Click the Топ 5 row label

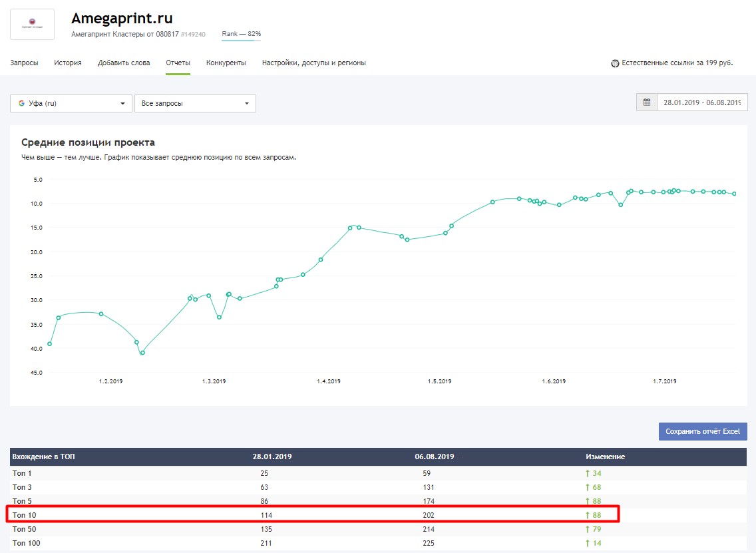[x=22, y=501]
